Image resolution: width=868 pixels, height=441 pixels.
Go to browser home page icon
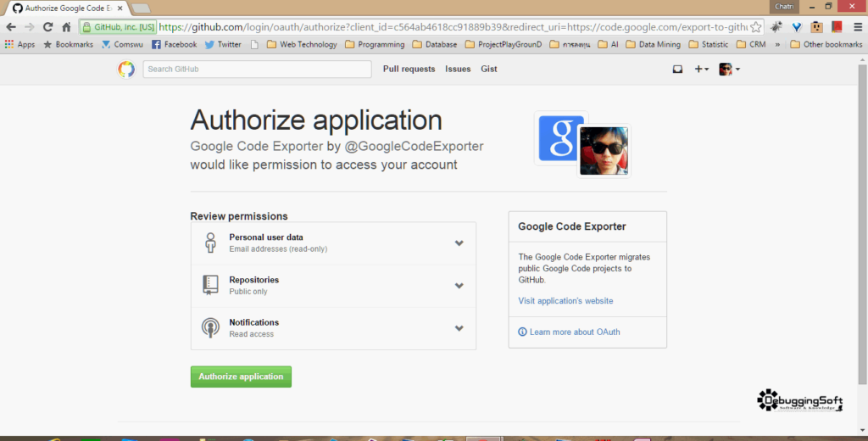click(66, 26)
